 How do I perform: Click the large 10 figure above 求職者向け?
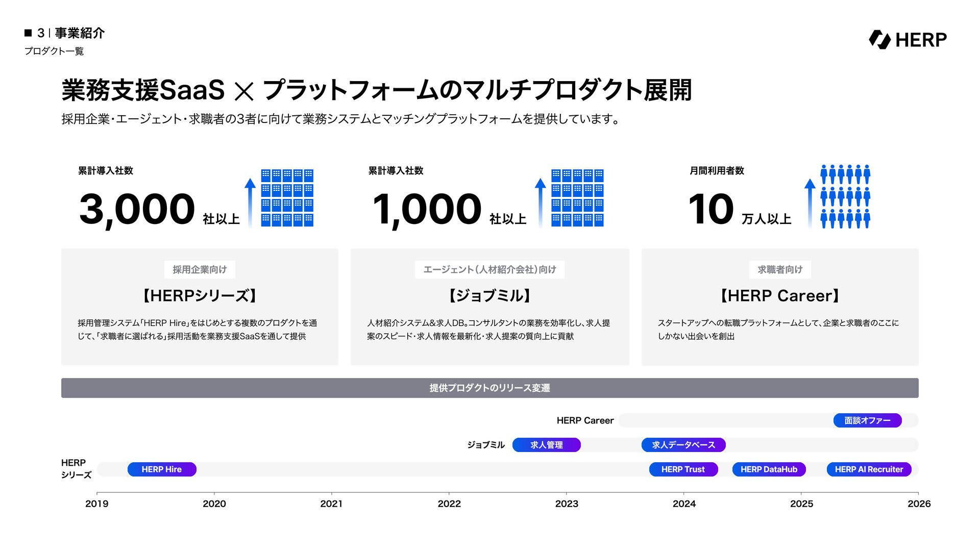pos(711,209)
